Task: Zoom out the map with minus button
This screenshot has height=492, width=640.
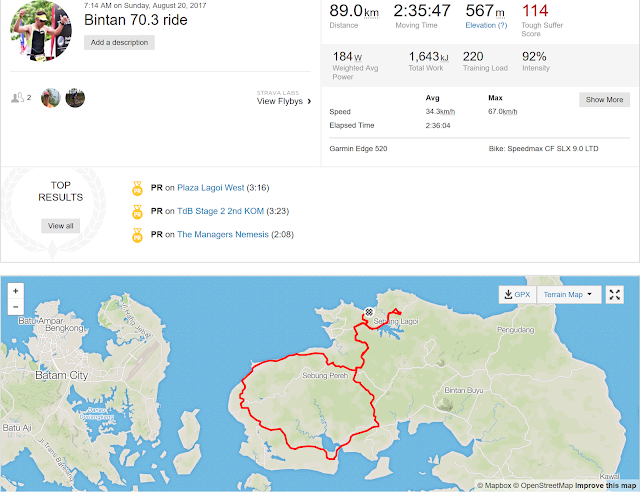Action: (16, 307)
